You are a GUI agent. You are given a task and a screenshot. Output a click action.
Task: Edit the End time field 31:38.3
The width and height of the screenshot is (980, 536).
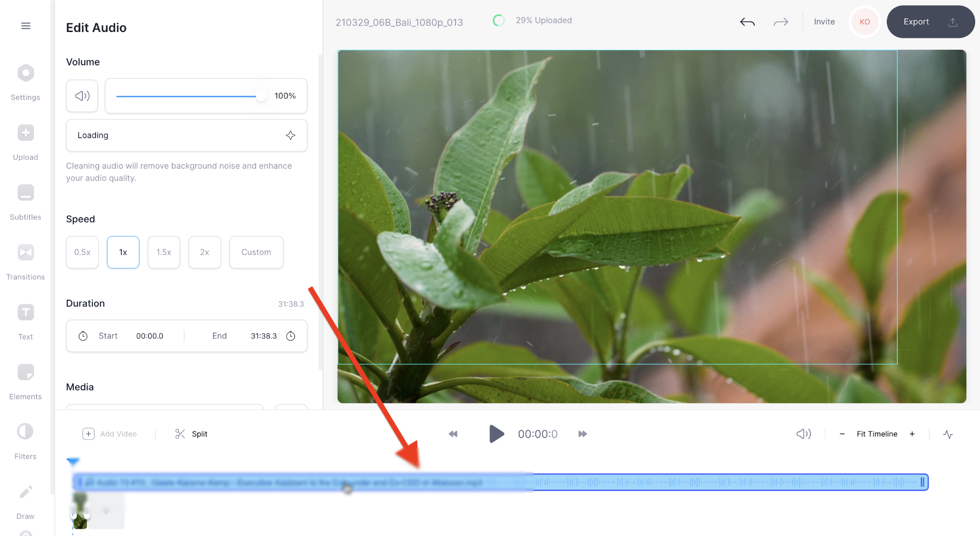tap(264, 336)
